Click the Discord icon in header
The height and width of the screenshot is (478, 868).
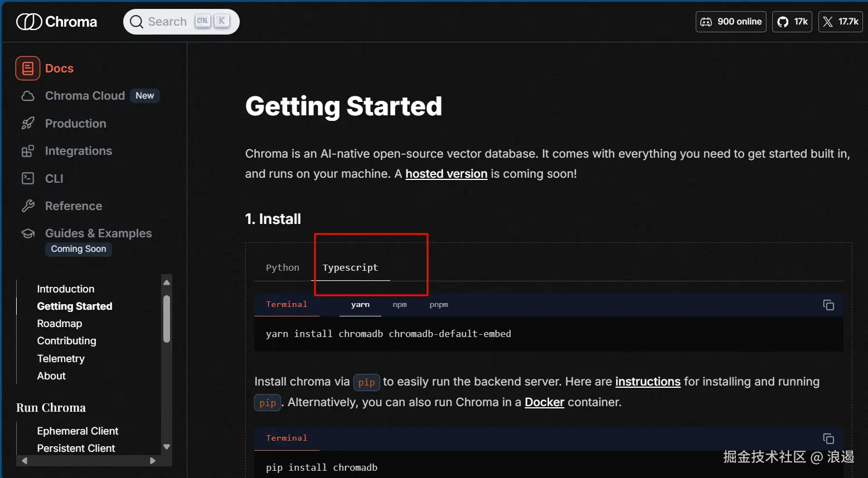click(x=706, y=22)
